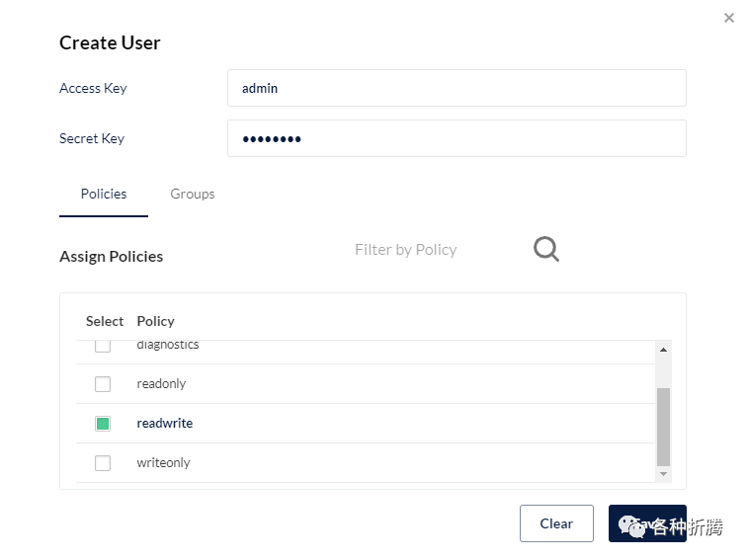Select the writeonly policy checkbox

pos(103,463)
